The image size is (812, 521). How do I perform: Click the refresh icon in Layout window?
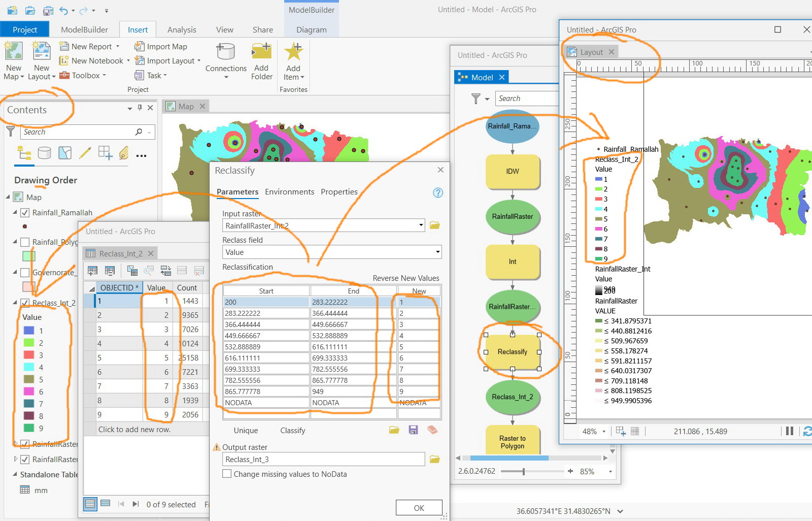(x=807, y=431)
